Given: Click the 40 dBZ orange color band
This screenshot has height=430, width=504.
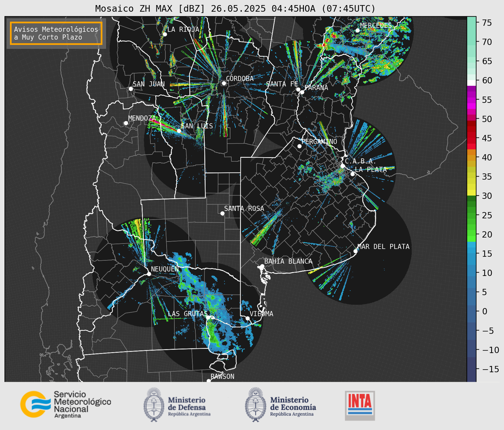Looking at the screenshot, I should click(471, 158).
